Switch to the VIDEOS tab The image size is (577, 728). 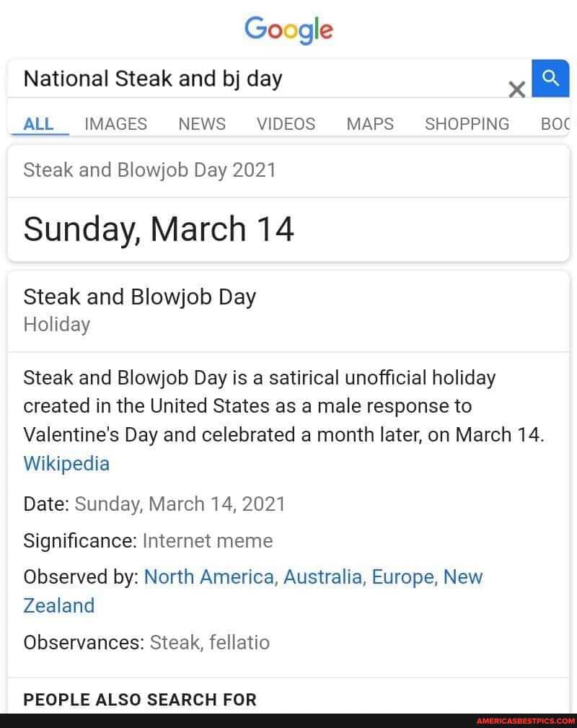pyautogui.click(x=286, y=124)
